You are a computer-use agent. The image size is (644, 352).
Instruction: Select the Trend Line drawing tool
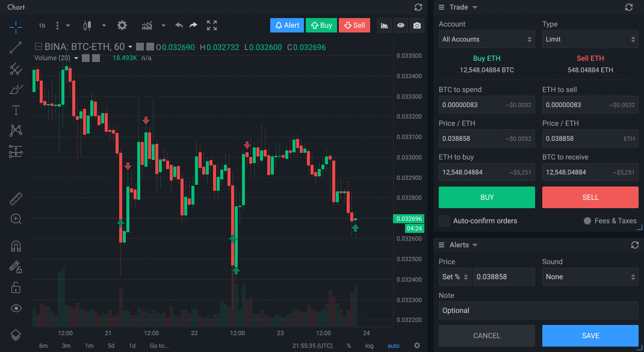pos(16,48)
